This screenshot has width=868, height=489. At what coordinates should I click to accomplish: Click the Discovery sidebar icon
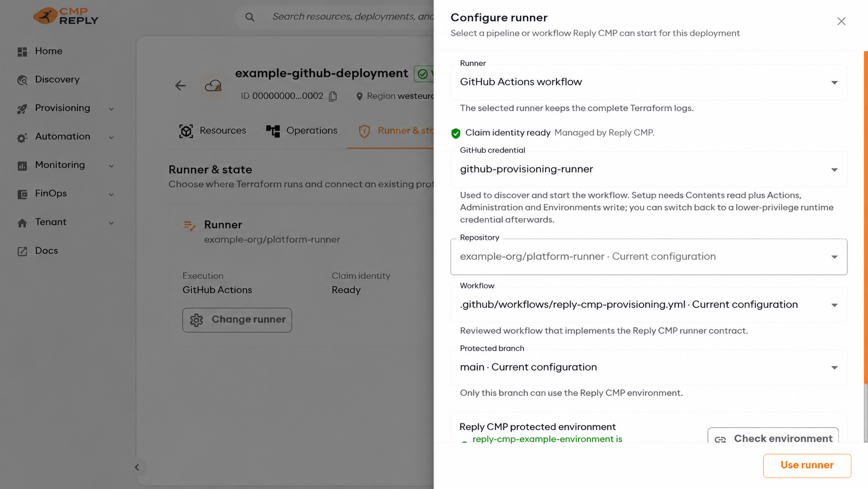(22, 80)
